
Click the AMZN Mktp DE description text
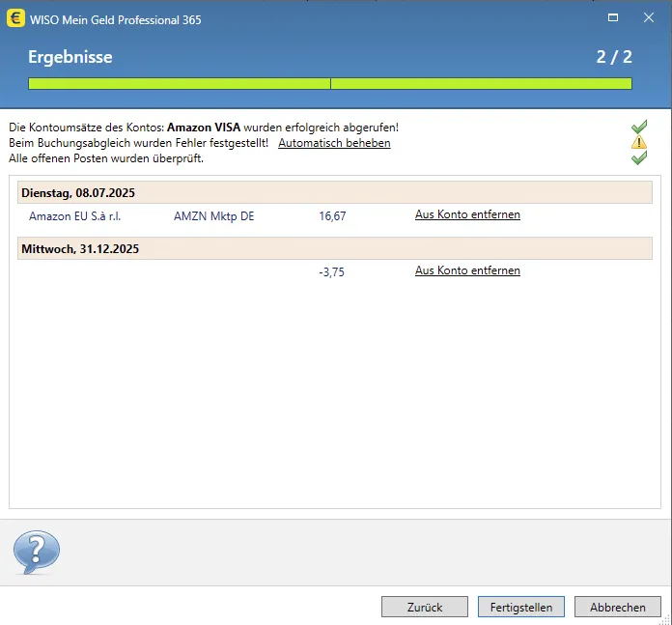213,216
